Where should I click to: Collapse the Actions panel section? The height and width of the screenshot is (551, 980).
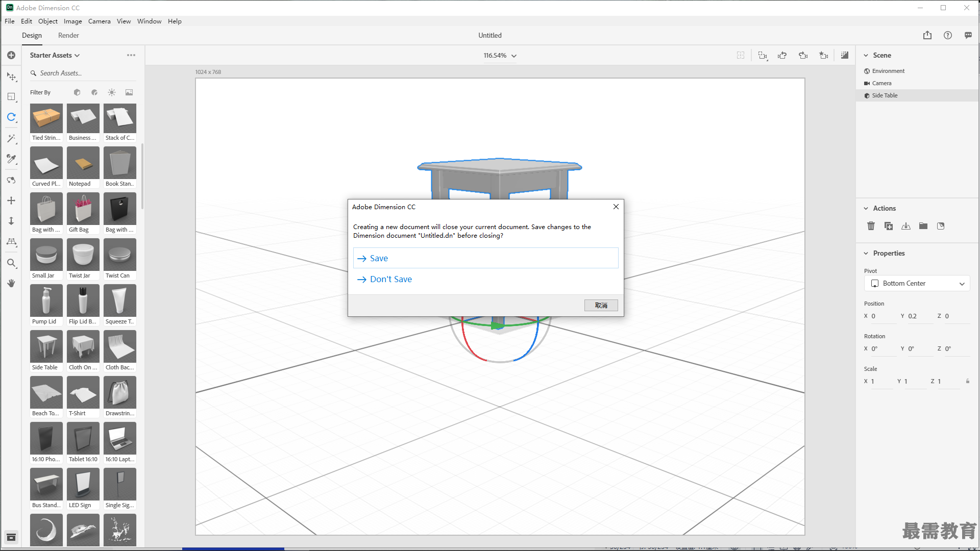pyautogui.click(x=866, y=208)
